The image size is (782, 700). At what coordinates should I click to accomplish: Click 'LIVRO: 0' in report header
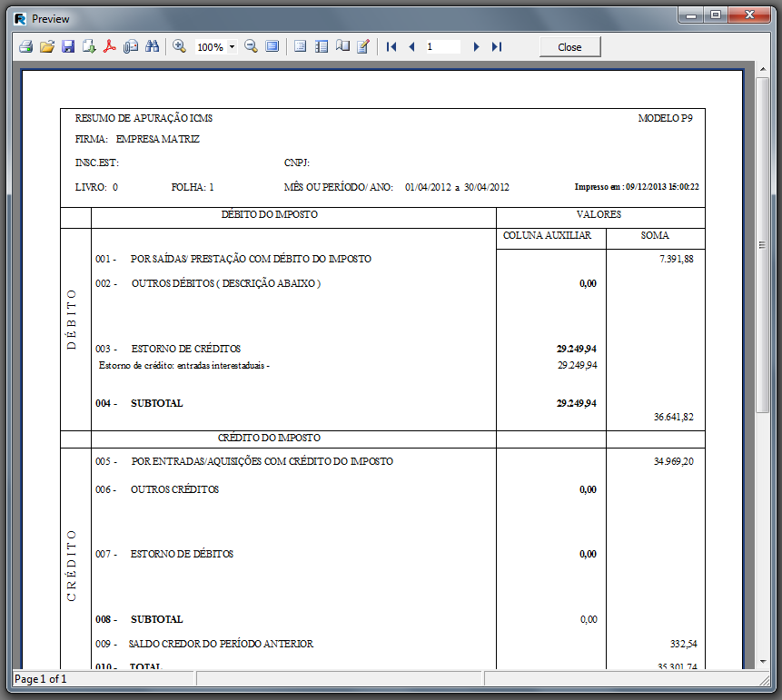(x=96, y=187)
